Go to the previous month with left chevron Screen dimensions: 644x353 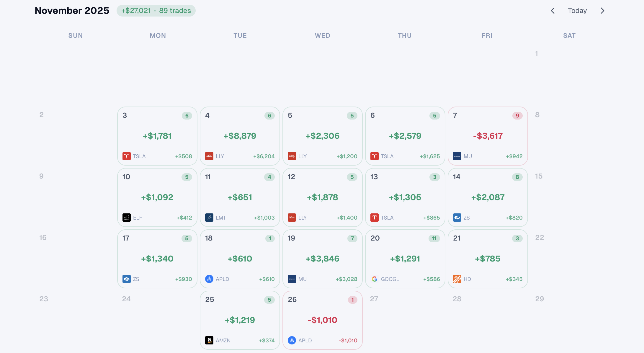click(553, 11)
